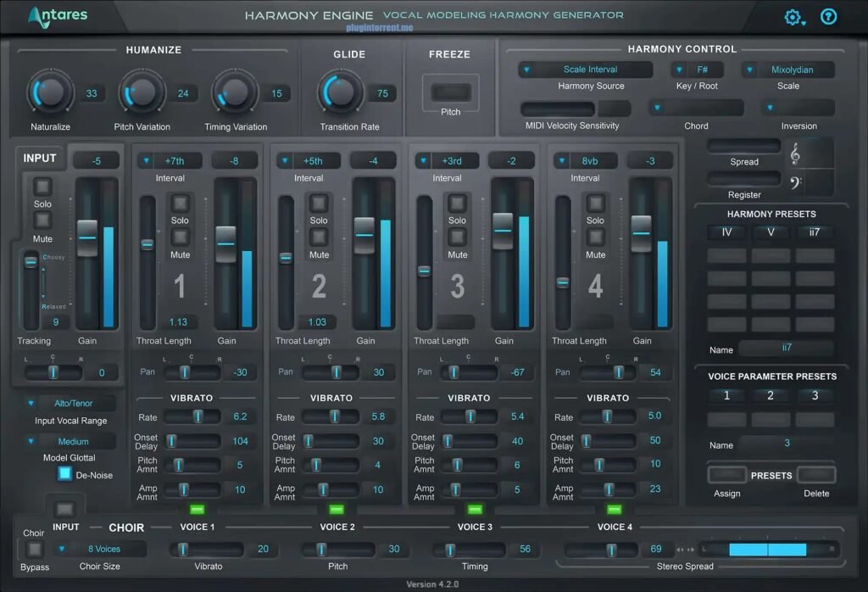The image size is (868, 592).
Task: Solo harmony voice 3
Action: [457, 204]
